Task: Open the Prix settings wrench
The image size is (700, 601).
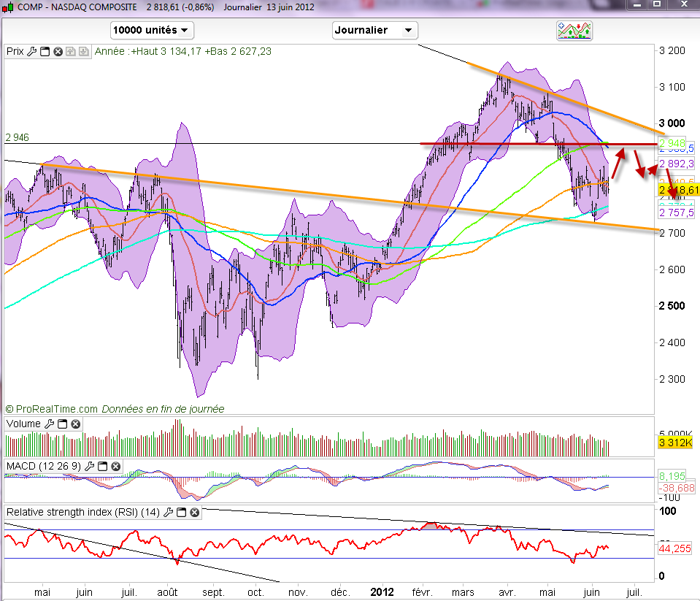Action: 31,52
